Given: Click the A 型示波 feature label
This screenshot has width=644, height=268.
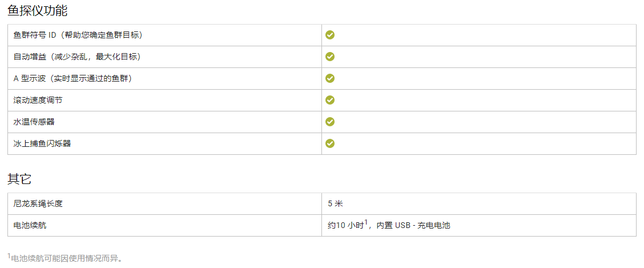Looking at the screenshot, I should click(x=73, y=78).
